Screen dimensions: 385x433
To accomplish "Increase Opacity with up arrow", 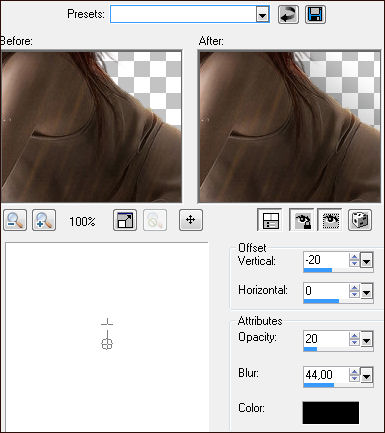I will pyautogui.click(x=354, y=336).
